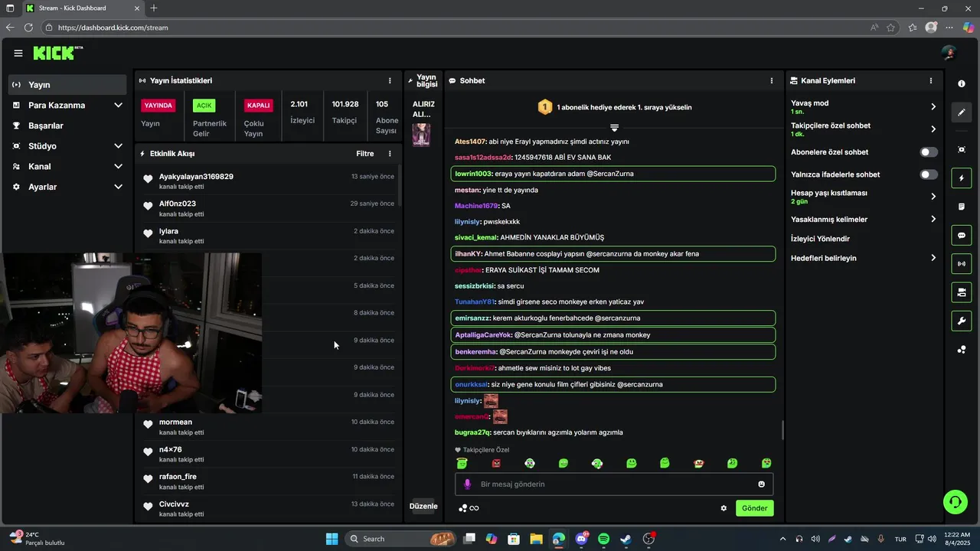Click the purple microphone icon in message box

click(467, 484)
